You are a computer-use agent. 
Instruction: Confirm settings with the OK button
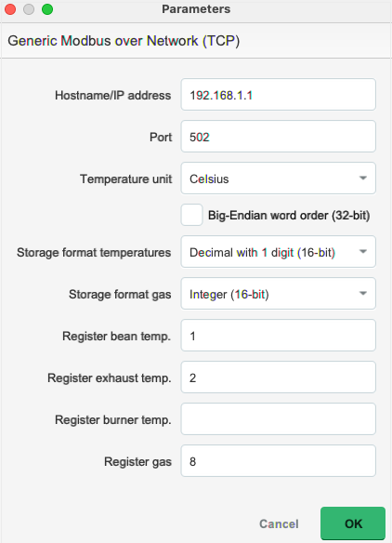click(x=353, y=523)
